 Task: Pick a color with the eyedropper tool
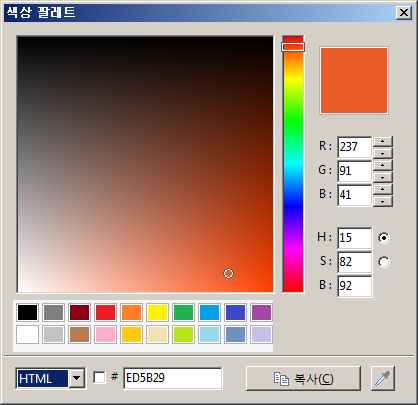click(383, 378)
